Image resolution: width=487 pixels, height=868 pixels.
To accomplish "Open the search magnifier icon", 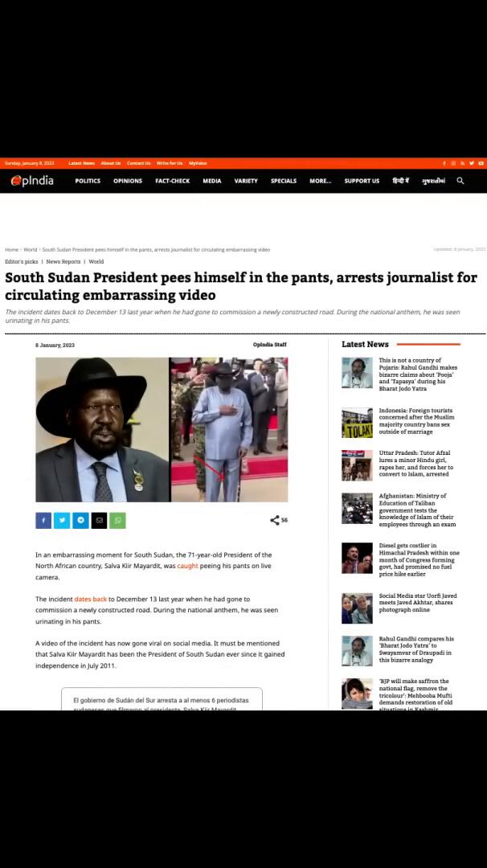I will pos(460,181).
